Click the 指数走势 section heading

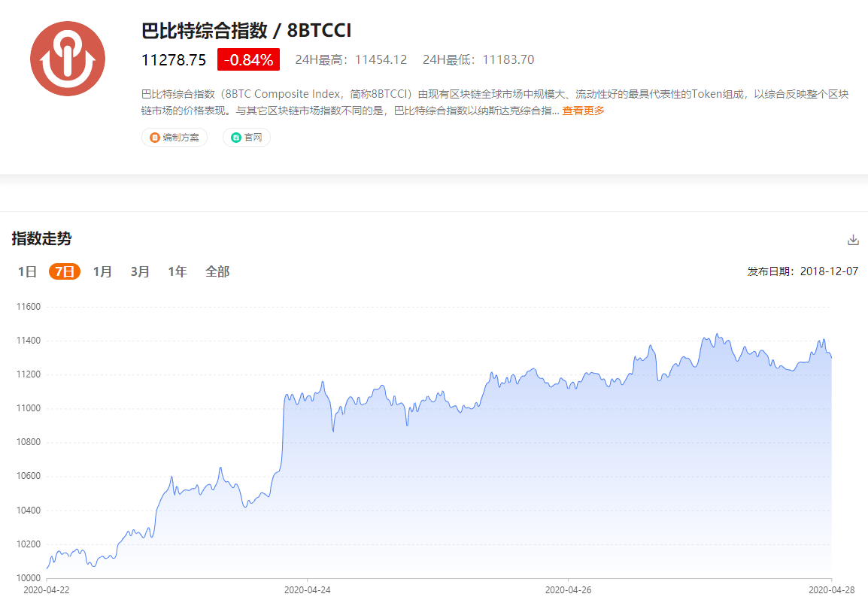click(x=41, y=238)
